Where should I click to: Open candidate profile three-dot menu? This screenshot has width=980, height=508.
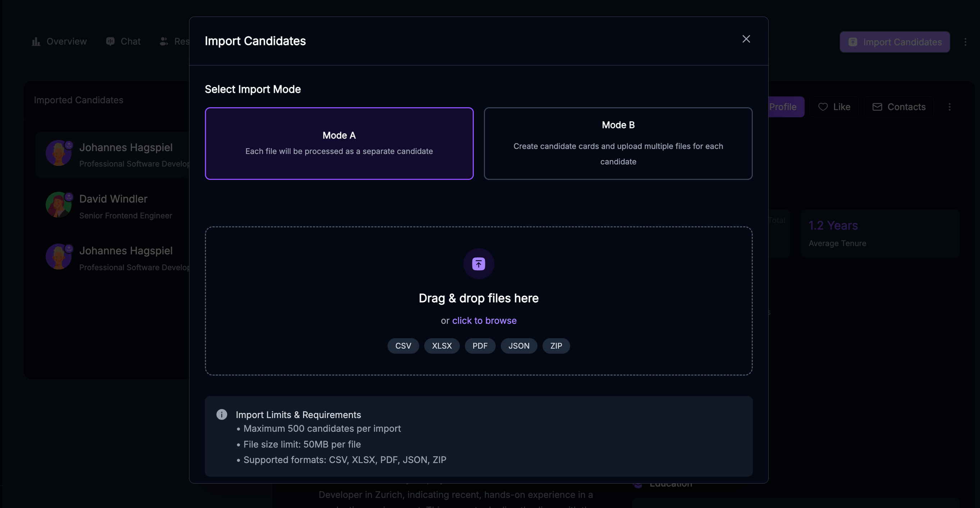point(949,107)
